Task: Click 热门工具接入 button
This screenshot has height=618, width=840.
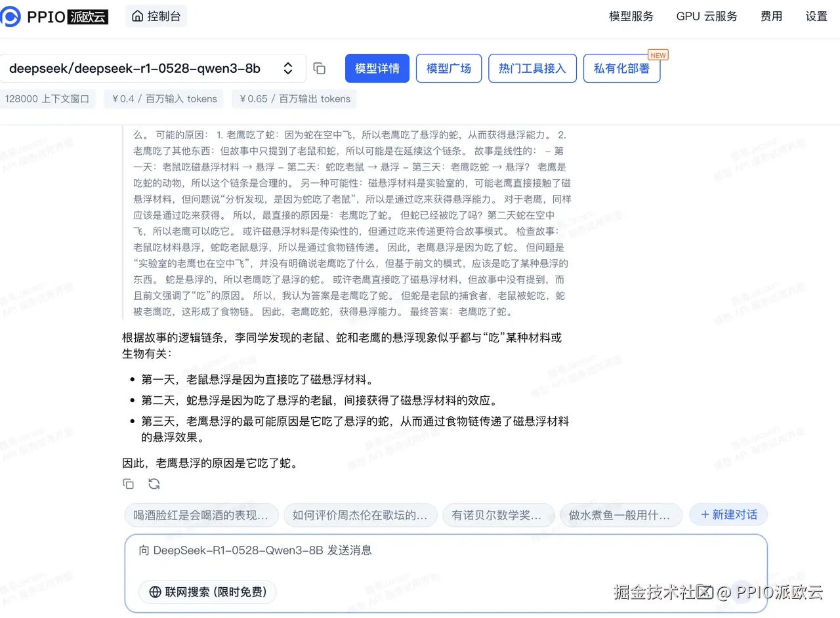Action: 532,68
